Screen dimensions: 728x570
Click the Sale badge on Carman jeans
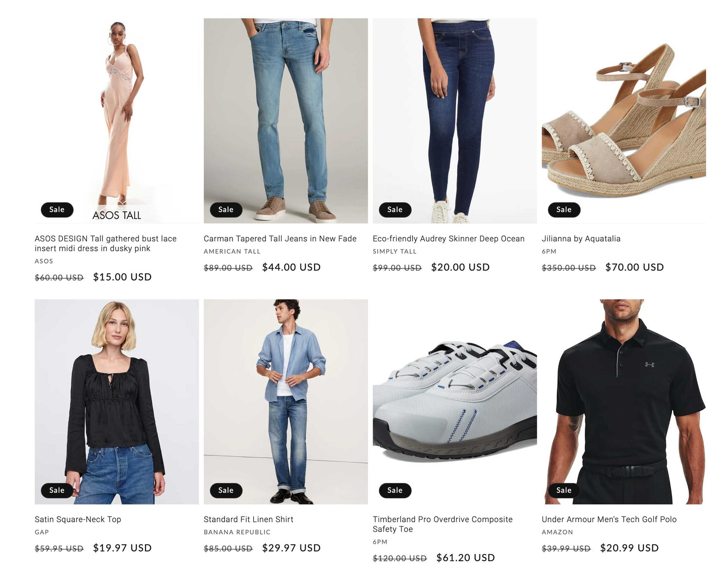coord(226,210)
